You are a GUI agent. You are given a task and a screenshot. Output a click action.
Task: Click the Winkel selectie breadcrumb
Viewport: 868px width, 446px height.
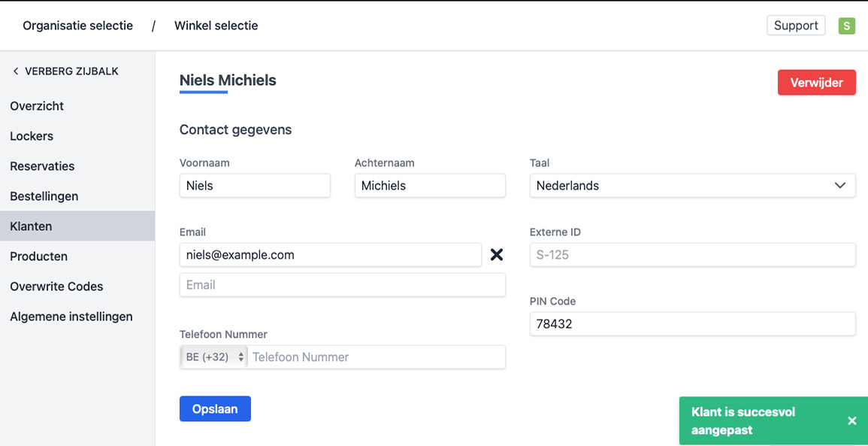[x=216, y=26]
